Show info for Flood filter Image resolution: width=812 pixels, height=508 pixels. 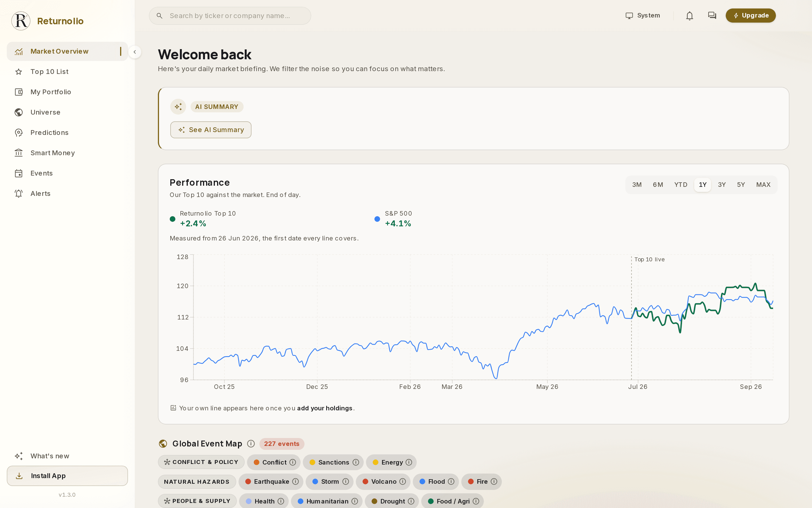[451, 481]
